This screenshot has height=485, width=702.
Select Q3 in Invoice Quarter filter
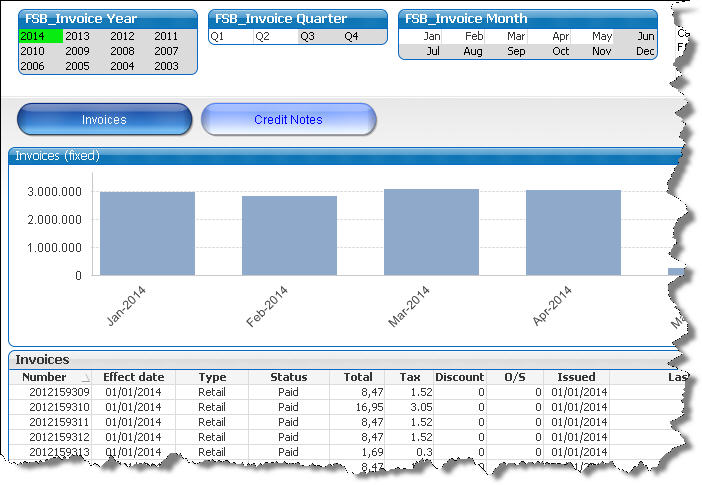[x=307, y=36]
